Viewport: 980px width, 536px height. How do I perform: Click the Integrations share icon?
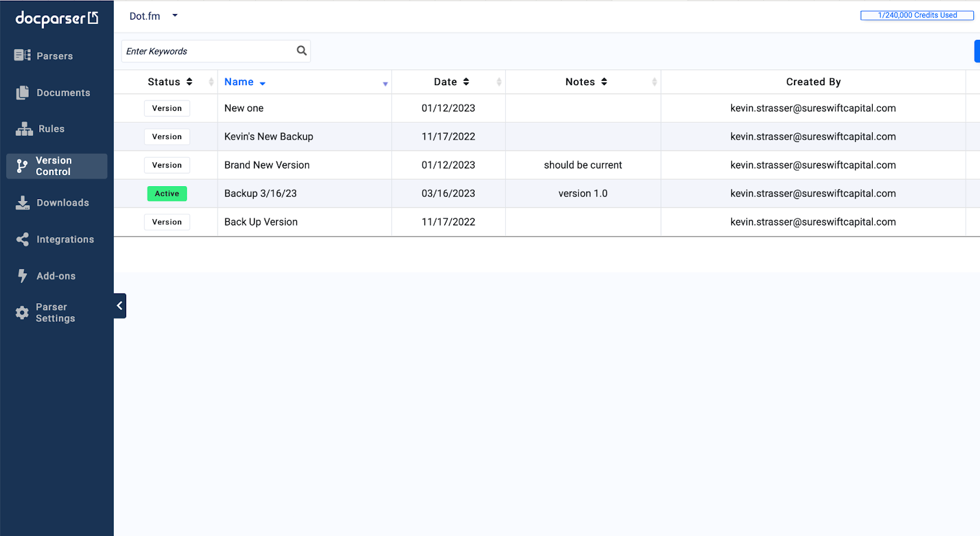(x=23, y=240)
